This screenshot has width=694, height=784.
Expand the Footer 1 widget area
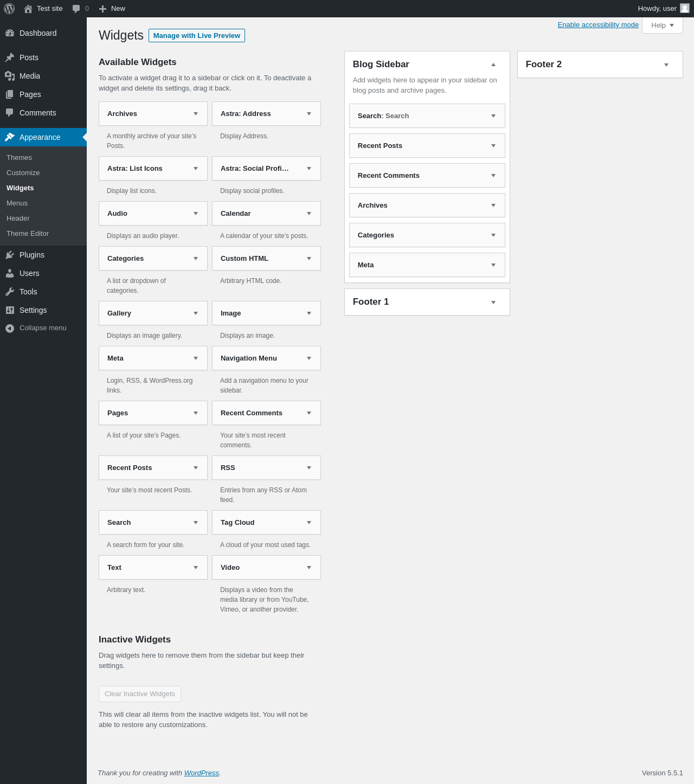(493, 303)
